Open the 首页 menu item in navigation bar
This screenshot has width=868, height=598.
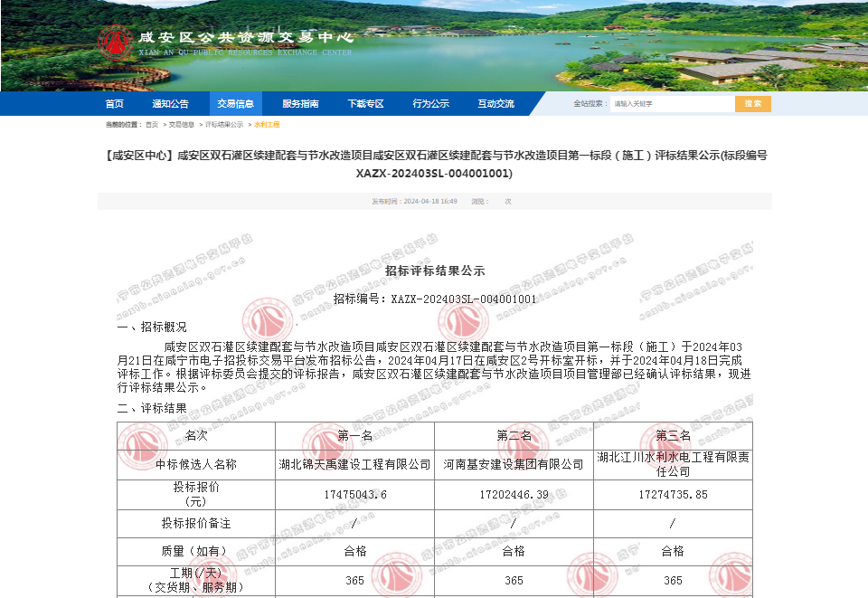[114, 103]
